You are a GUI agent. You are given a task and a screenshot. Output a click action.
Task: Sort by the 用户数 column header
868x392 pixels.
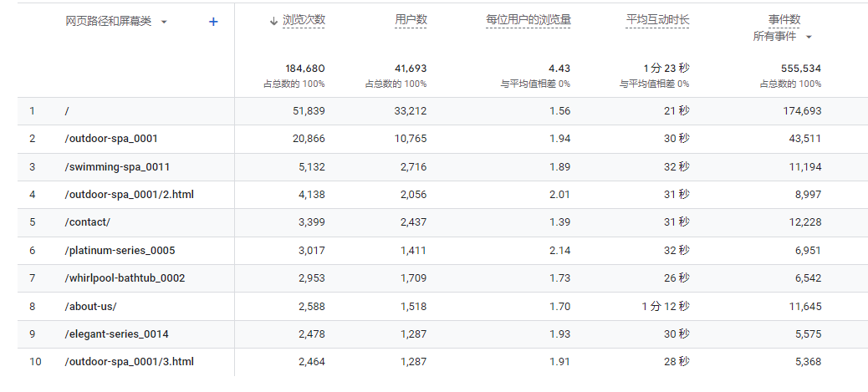click(411, 20)
